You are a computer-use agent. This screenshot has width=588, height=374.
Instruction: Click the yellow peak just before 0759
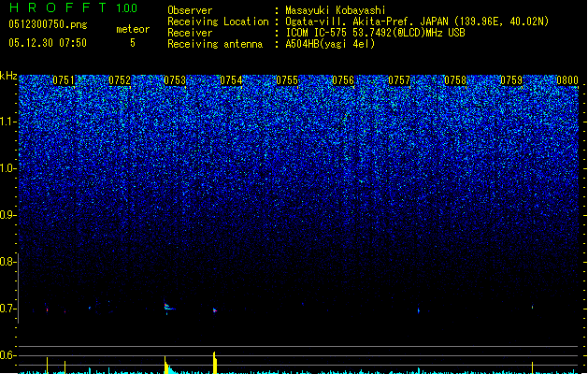coord(532,367)
